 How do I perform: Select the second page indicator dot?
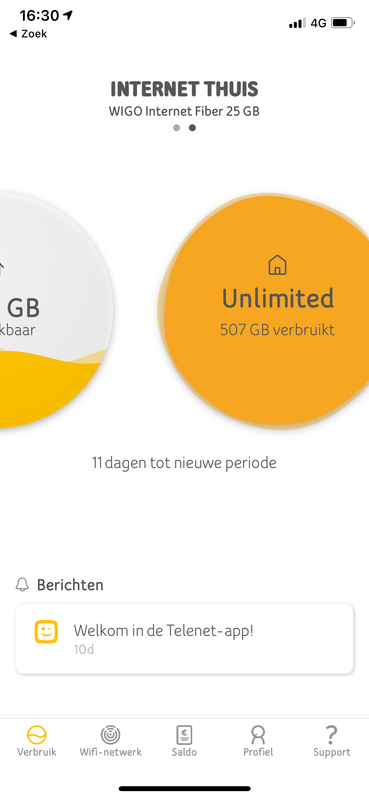192,128
